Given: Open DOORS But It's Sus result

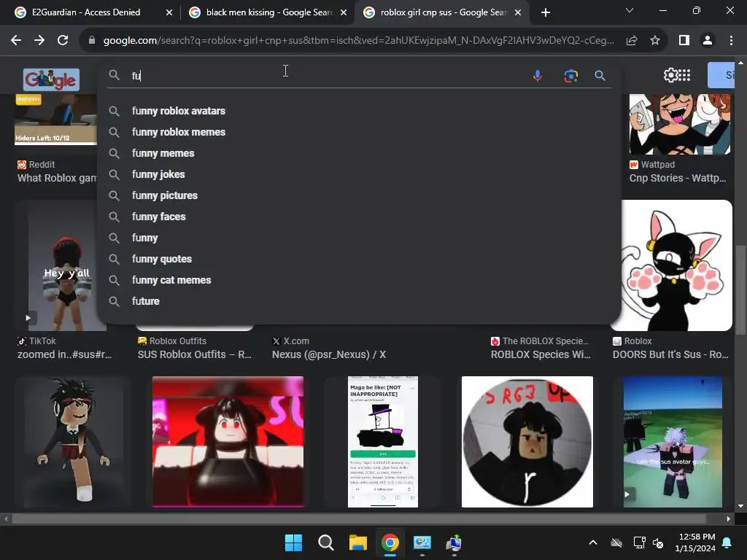Looking at the screenshot, I should [670, 355].
